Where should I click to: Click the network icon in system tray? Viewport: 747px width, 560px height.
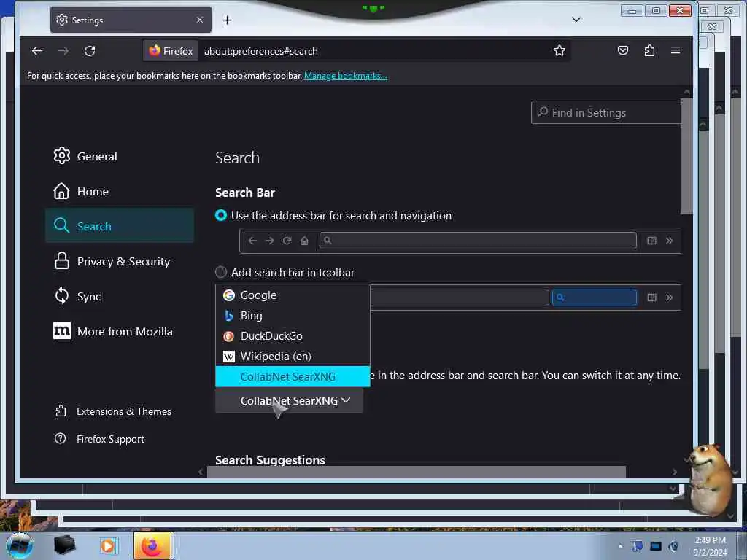point(656,546)
